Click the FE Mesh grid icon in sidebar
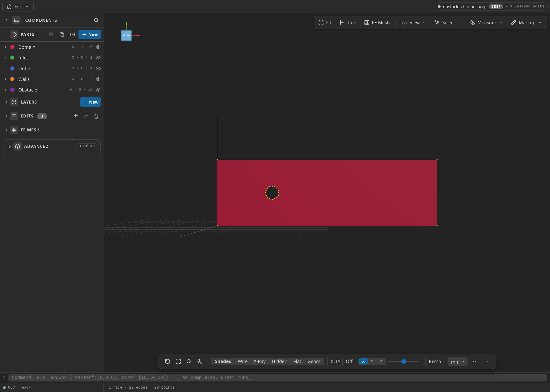The image size is (550, 392). (x=14, y=130)
